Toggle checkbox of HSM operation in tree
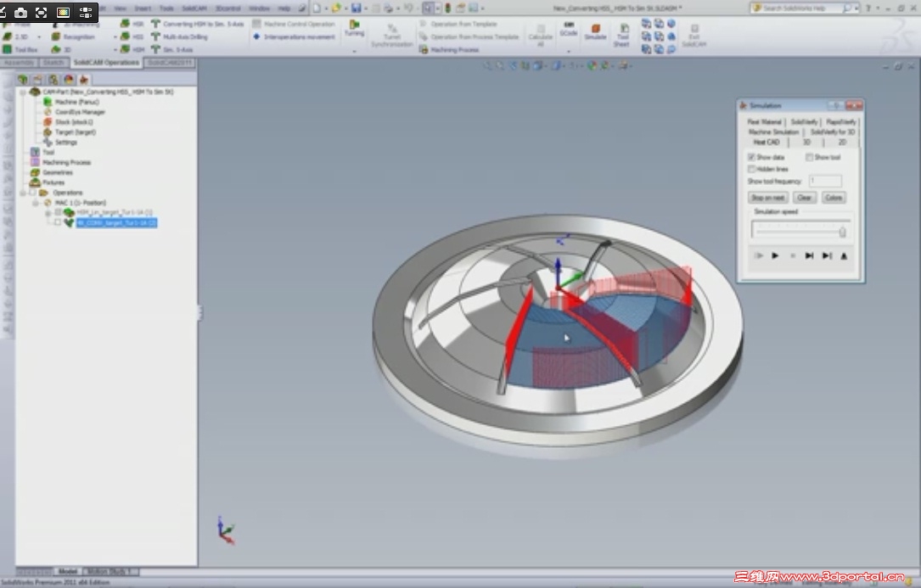The width and height of the screenshot is (921, 588). tap(58, 212)
